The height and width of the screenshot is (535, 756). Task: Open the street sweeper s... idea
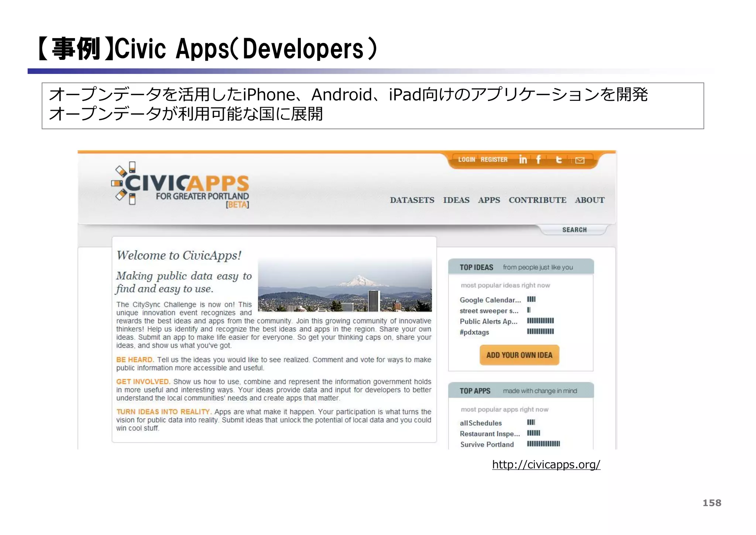(x=489, y=311)
